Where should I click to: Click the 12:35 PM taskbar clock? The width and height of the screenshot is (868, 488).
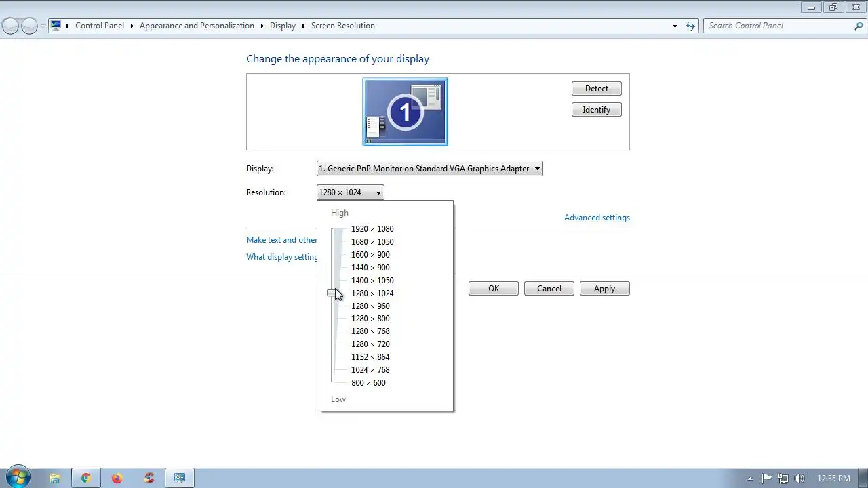[x=833, y=479]
